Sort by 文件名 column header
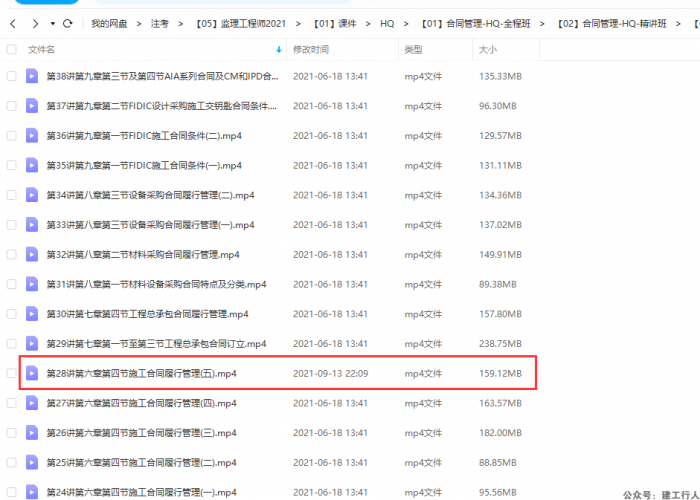 (x=42, y=50)
